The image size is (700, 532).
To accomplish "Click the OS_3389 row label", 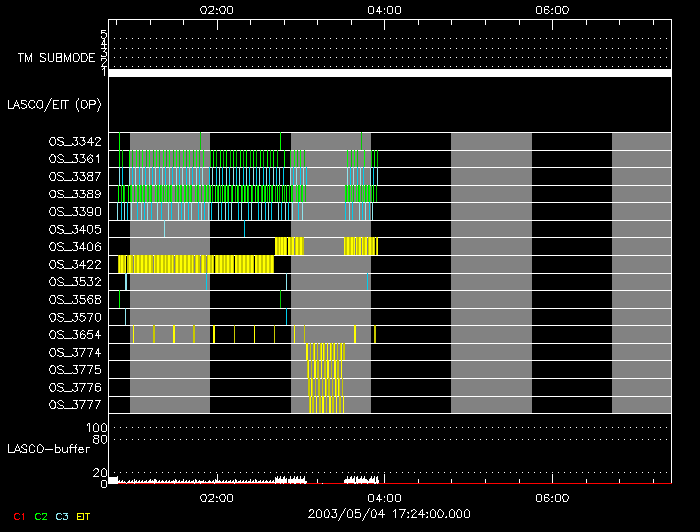I will (x=75, y=194).
